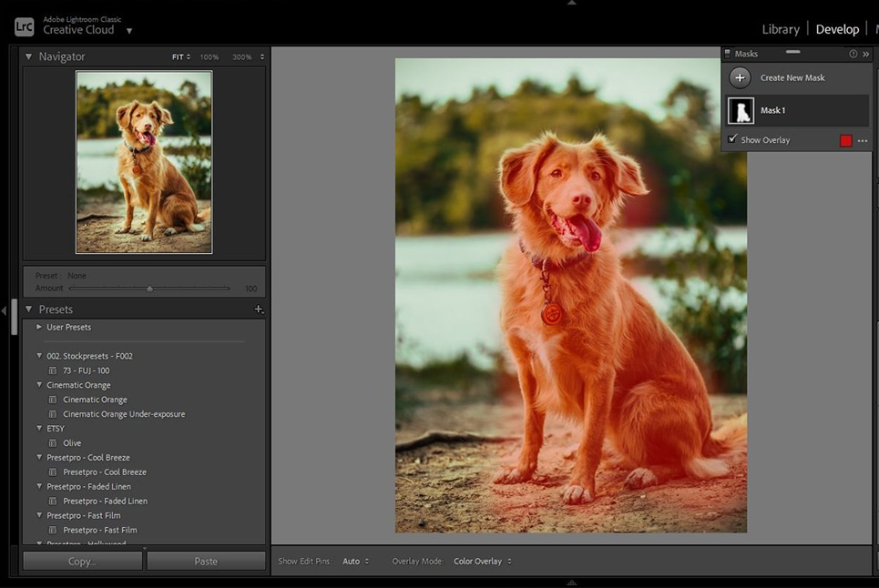This screenshot has height=588, width=879.
Task: Collapse the Navigator panel triangle
Action: click(x=28, y=56)
